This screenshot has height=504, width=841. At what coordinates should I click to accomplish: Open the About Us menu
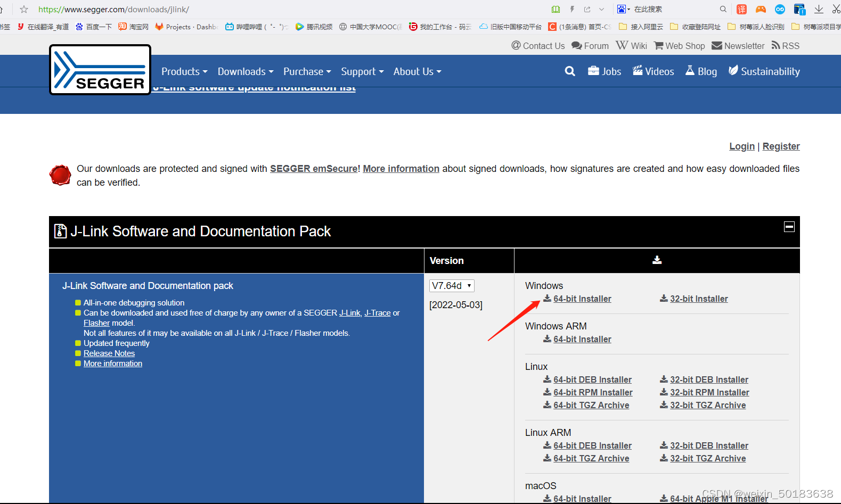click(x=418, y=71)
